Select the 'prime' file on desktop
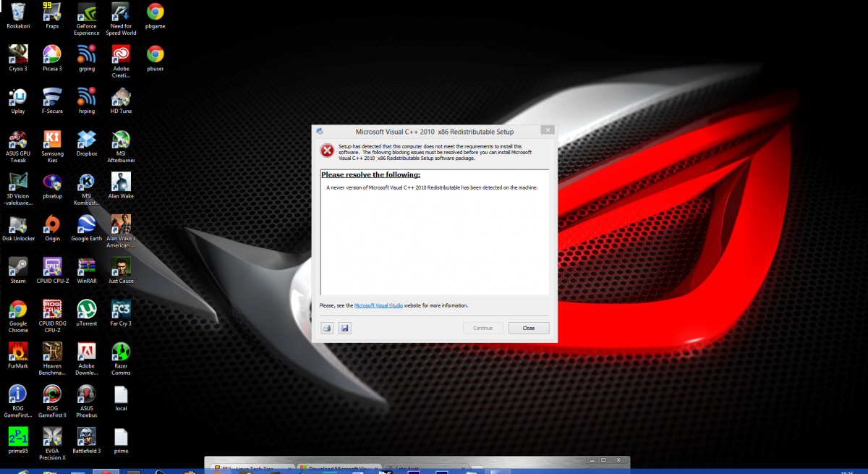 click(x=121, y=441)
